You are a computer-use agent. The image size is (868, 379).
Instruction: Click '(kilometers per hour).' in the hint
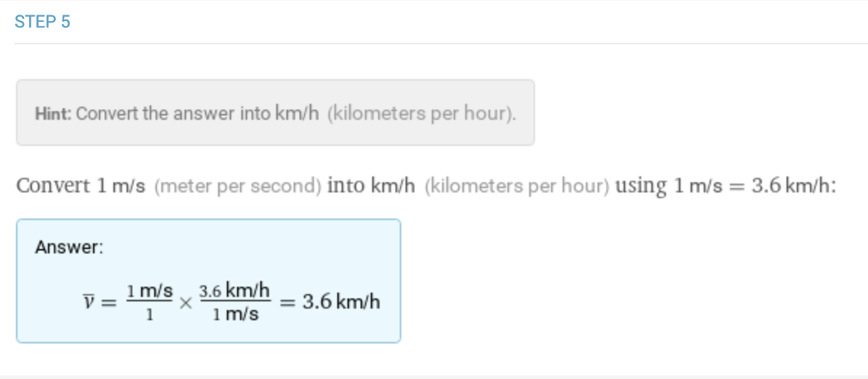pos(422,114)
